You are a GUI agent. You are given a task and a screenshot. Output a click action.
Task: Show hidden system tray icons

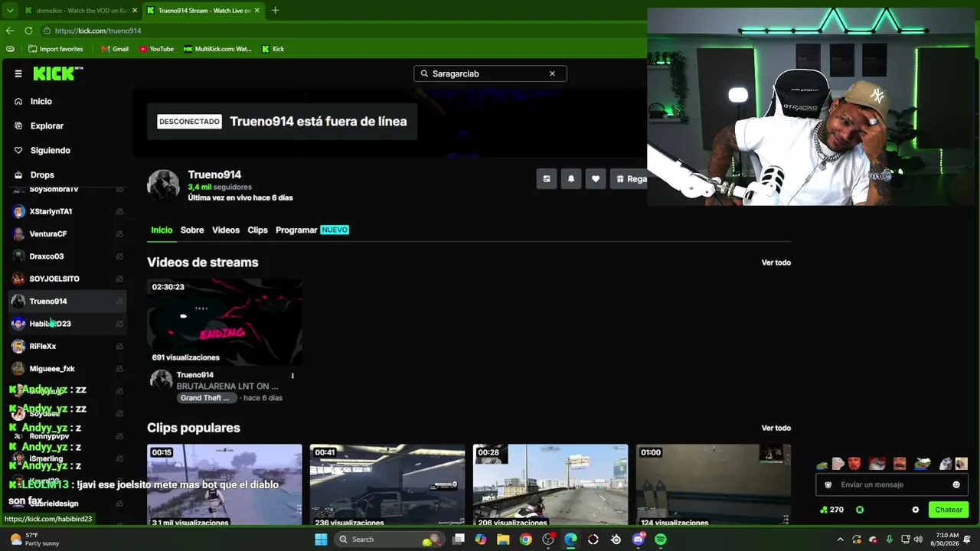coord(840,540)
